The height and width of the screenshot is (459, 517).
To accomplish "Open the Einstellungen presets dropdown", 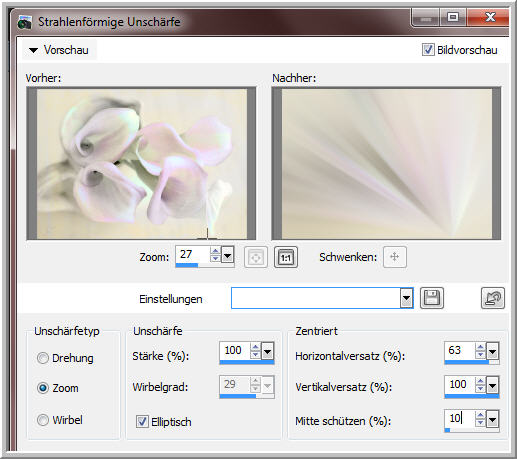I will click(x=406, y=298).
